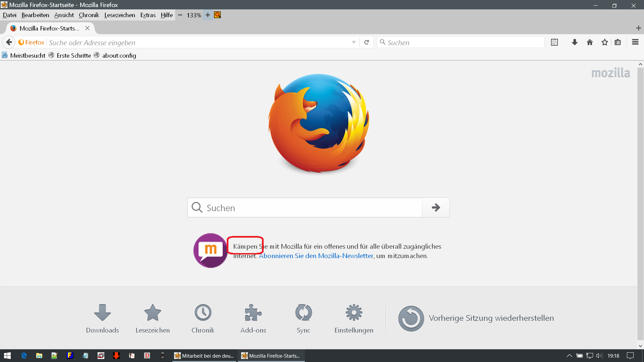The image size is (644, 362).
Task: Open the Downloads launcher icon
Action: tap(102, 313)
